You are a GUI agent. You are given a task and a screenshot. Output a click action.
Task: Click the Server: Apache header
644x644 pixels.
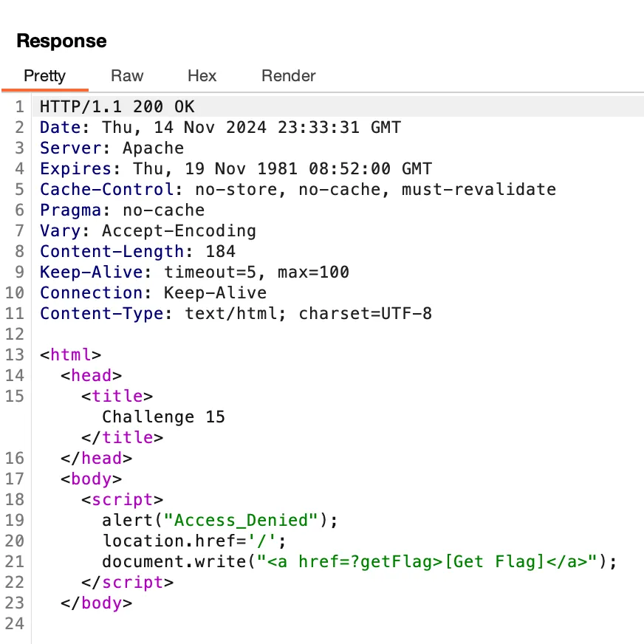111,148
